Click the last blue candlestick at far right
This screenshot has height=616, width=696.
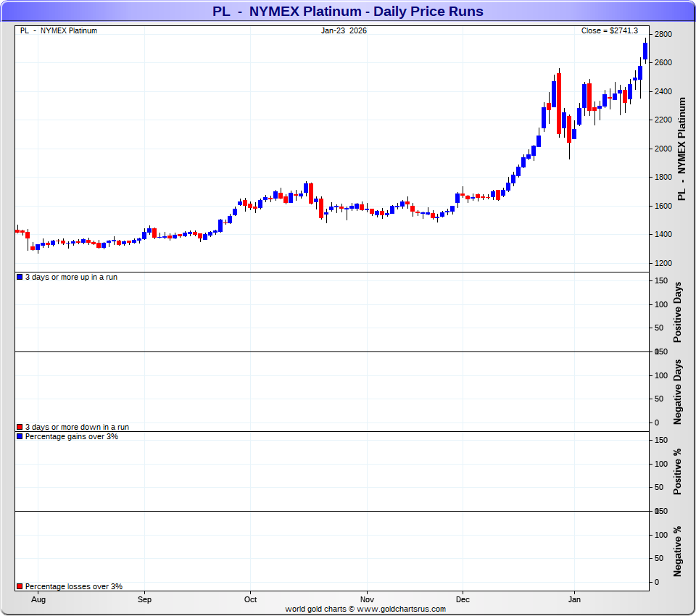pyautogui.click(x=645, y=50)
